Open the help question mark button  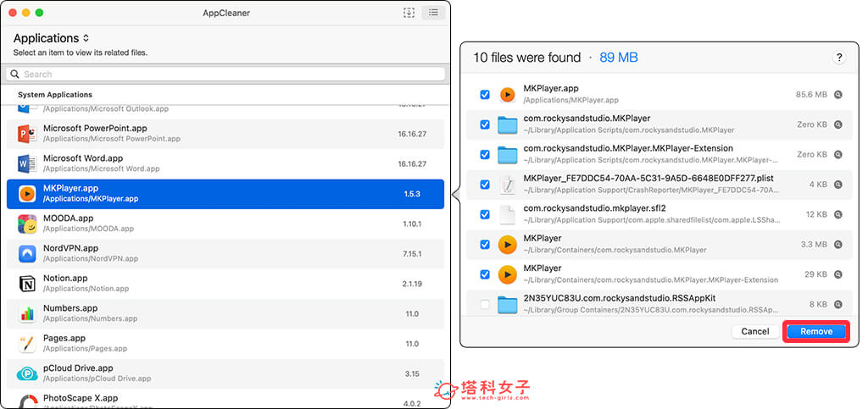[x=839, y=58]
